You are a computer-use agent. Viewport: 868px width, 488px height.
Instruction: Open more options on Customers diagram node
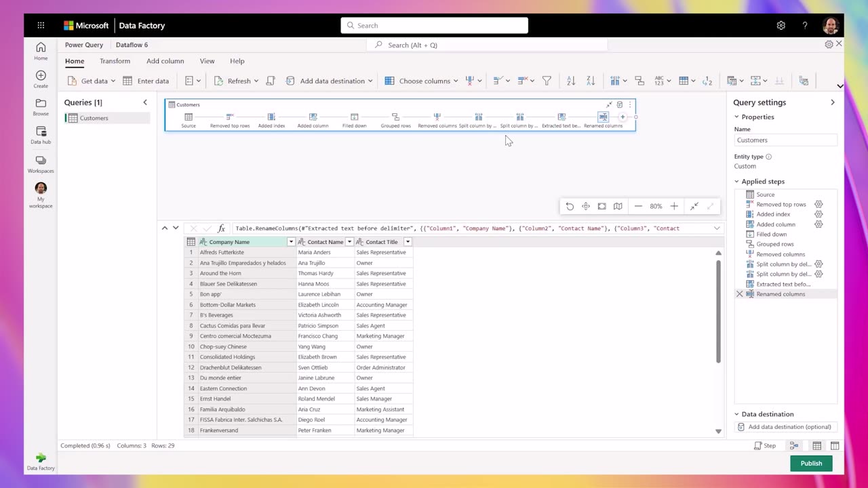(x=630, y=104)
